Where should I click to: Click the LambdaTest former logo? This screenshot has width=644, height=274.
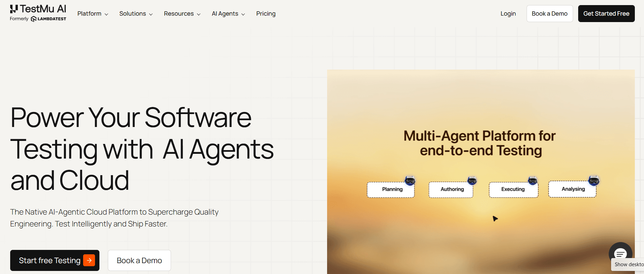(x=49, y=19)
